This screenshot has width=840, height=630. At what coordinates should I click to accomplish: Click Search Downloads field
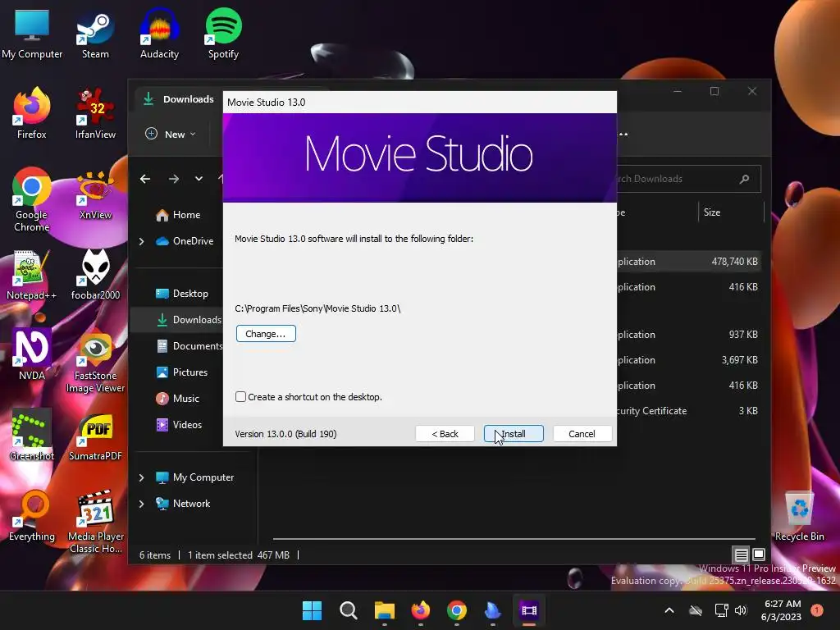688,179
